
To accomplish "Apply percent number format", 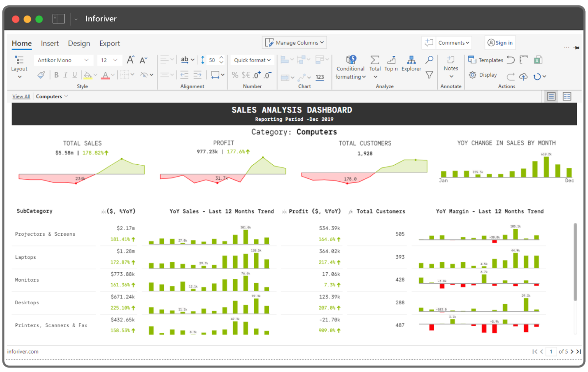I will coord(235,75).
